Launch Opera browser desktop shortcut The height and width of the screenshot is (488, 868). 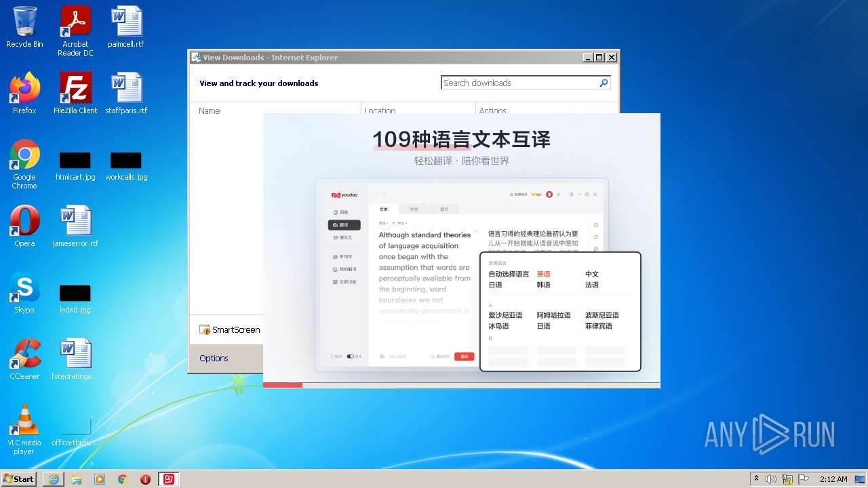coord(24,226)
